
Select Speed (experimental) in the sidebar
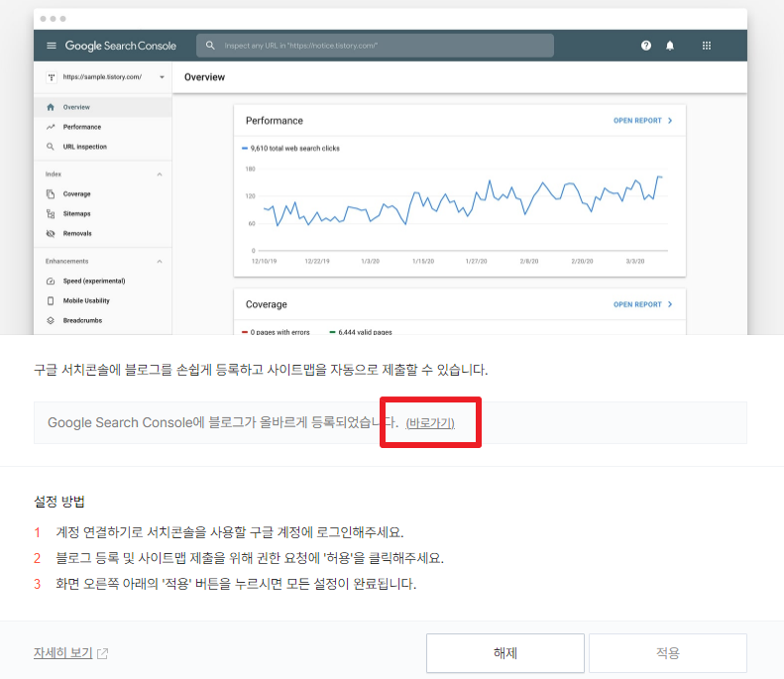point(102,281)
